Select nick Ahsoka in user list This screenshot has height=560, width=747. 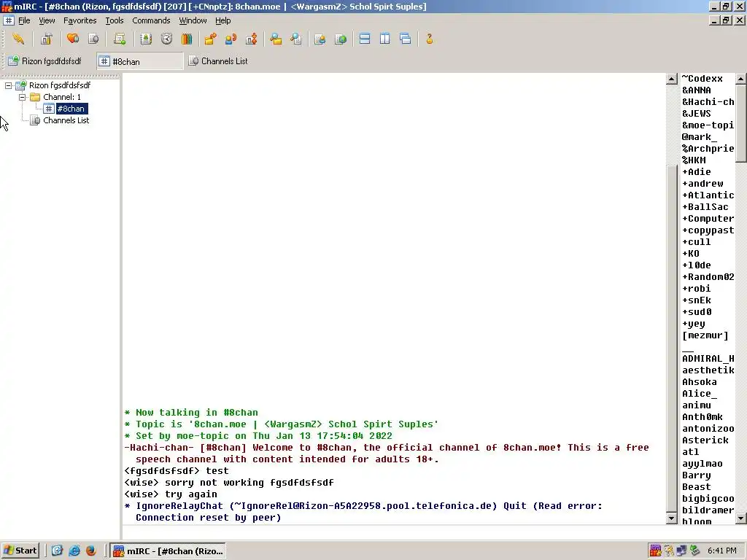pos(700,382)
